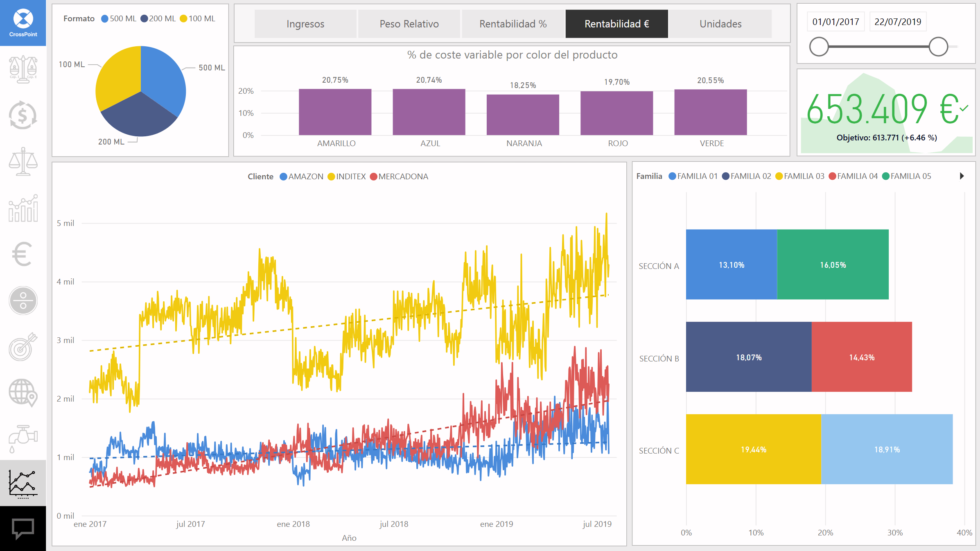Click the 20,75% data label above AMARILLO

(x=335, y=80)
